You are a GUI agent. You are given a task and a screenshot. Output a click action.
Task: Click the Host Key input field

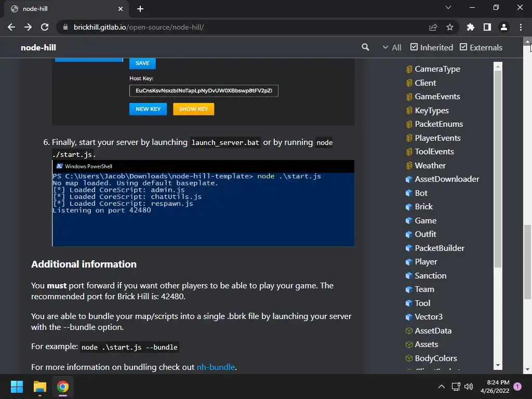204,90
